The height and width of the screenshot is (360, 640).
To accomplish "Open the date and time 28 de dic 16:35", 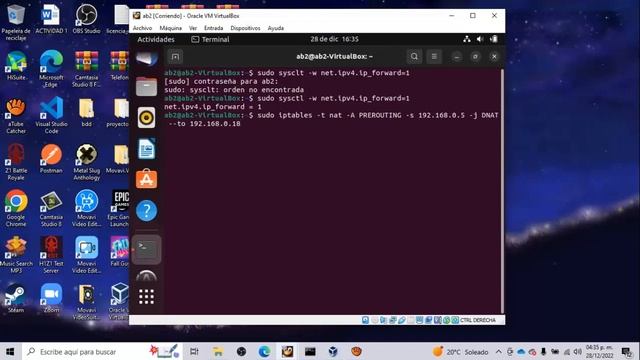I will tap(334, 39).
